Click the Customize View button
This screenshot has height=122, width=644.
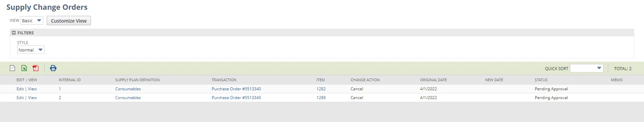(x=69, y=21)
